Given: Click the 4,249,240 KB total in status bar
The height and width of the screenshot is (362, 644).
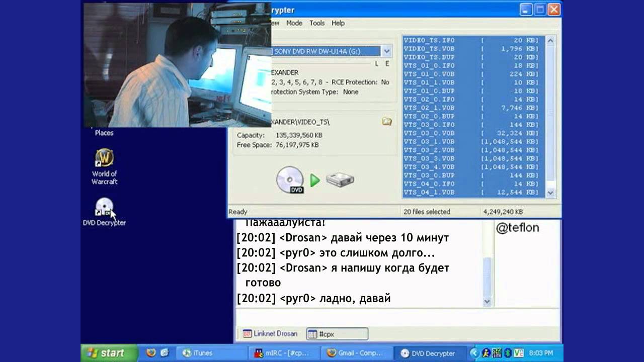Looking at the screenshot, I should 503,212.
